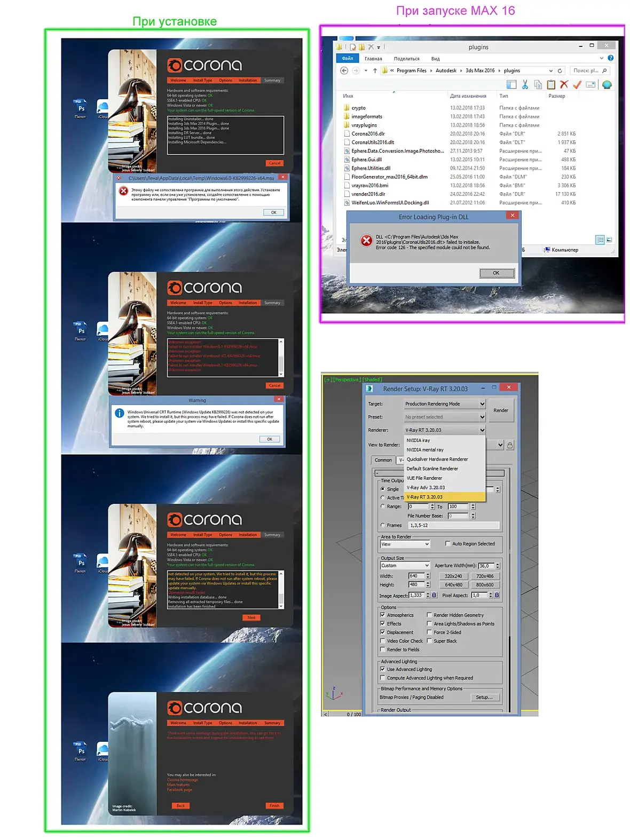Refresh the plugins folder view
Viewport: 630px width, 840px height.
coord(560,70)
